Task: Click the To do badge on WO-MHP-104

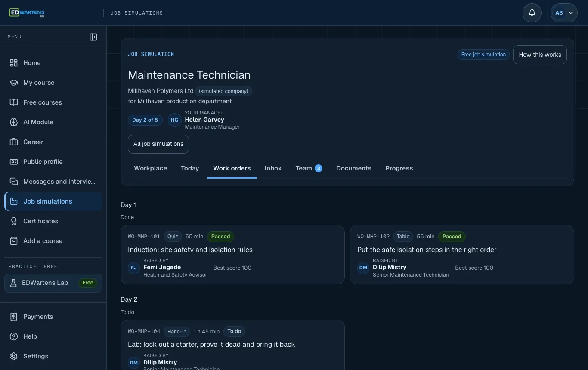Action: click(x=234, y=331)
